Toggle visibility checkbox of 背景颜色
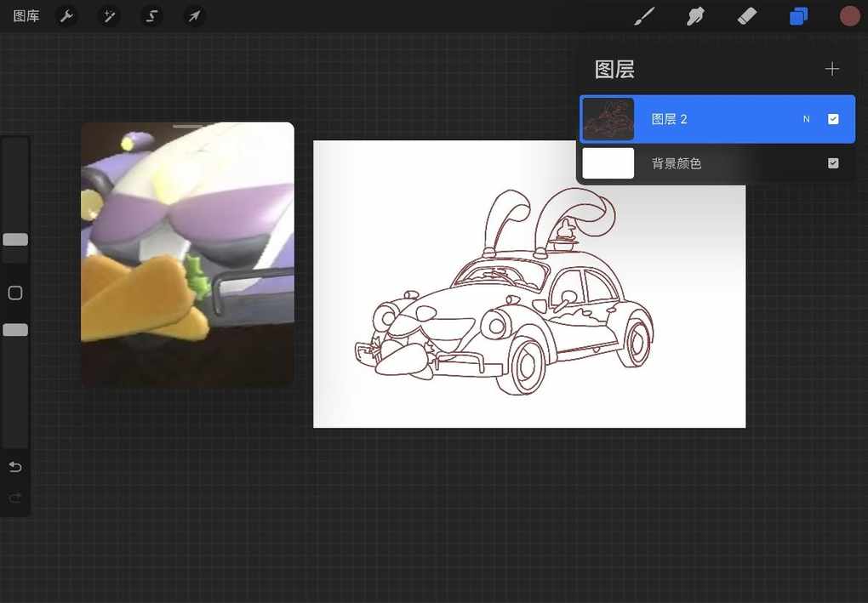Screen dimensions: 868x603 (832, 163)
